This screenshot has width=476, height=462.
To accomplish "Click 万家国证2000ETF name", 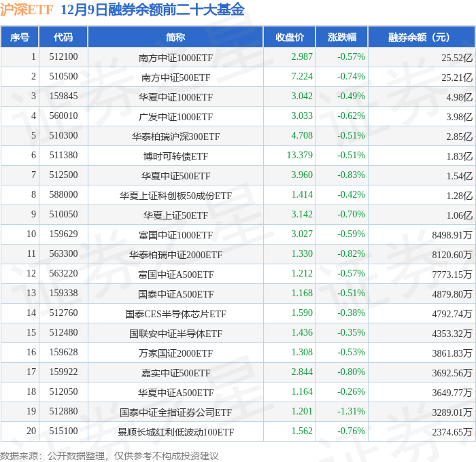I will click(175, 353).
